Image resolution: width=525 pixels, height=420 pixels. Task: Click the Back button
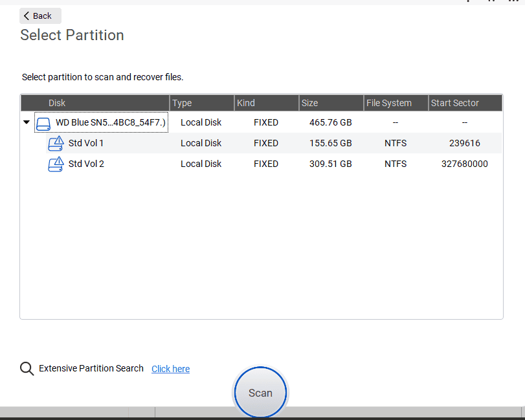click(x=39, y=16)
